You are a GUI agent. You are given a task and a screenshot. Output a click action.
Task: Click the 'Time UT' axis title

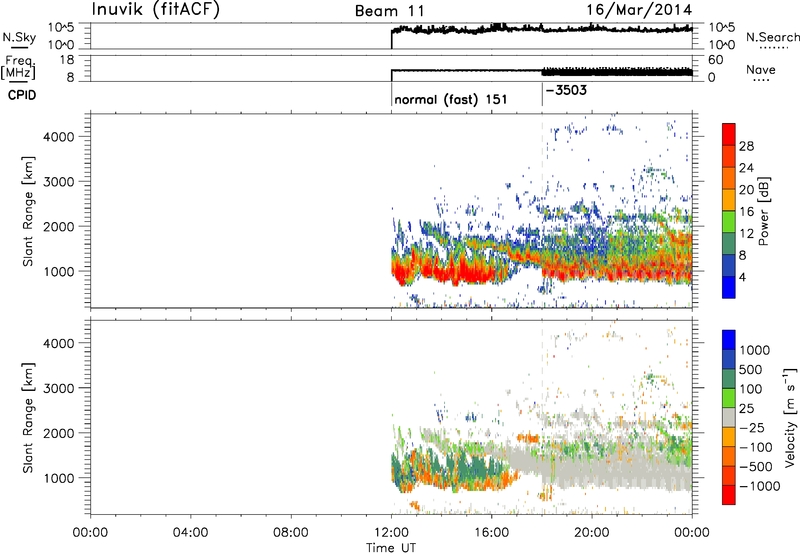tap(391, 548)
